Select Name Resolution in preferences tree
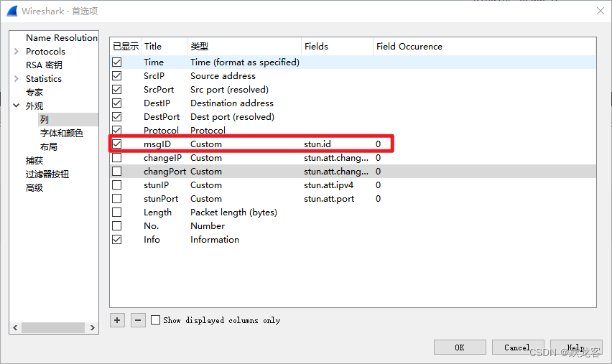This screenshot has height=364, width=612. [62, 38]
